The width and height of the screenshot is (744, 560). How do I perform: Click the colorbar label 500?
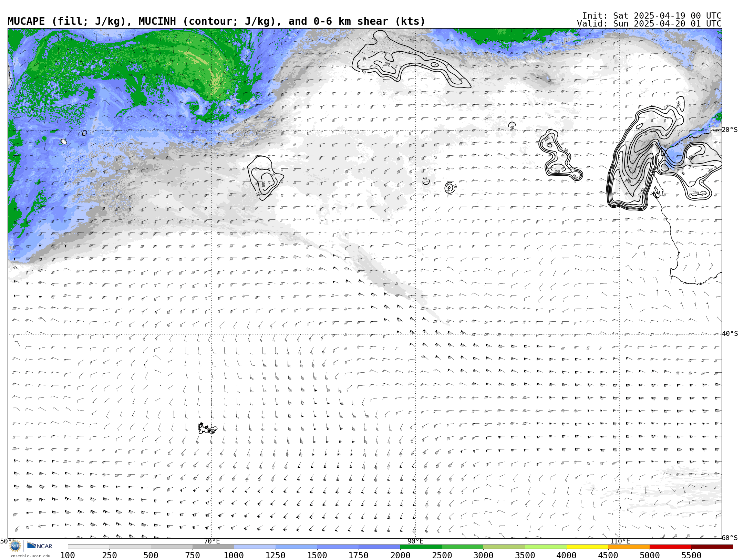151,556
